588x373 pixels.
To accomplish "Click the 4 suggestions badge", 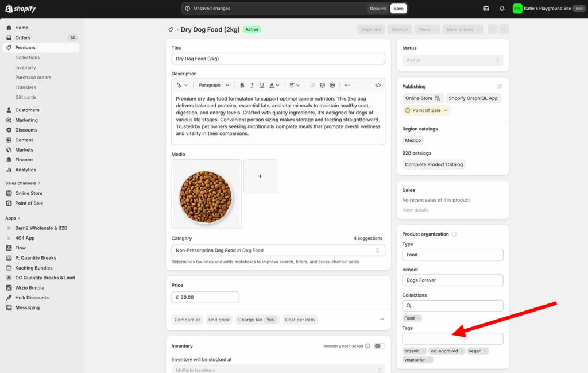I will (368, 239).
